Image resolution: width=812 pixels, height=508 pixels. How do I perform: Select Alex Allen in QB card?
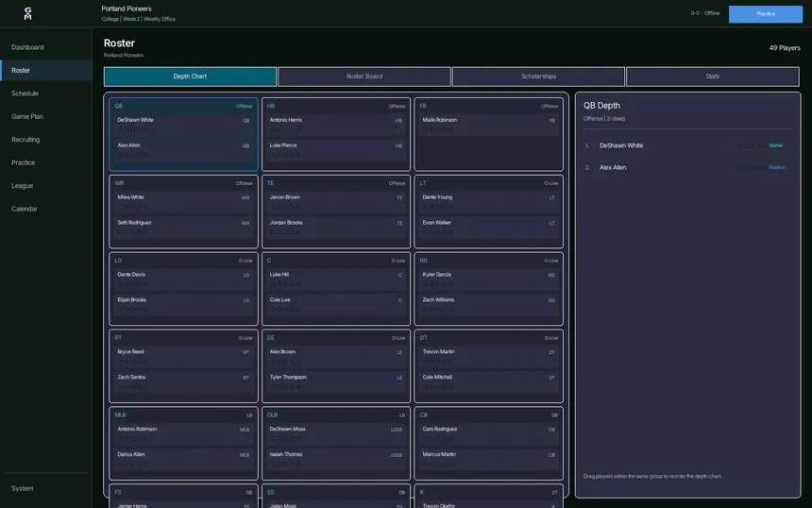(x=183, y=150)
